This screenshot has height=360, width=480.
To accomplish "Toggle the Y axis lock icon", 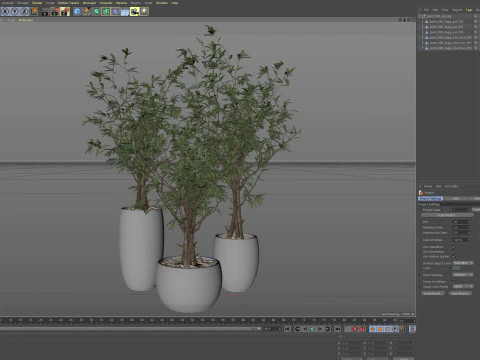I will coord(15,12).
